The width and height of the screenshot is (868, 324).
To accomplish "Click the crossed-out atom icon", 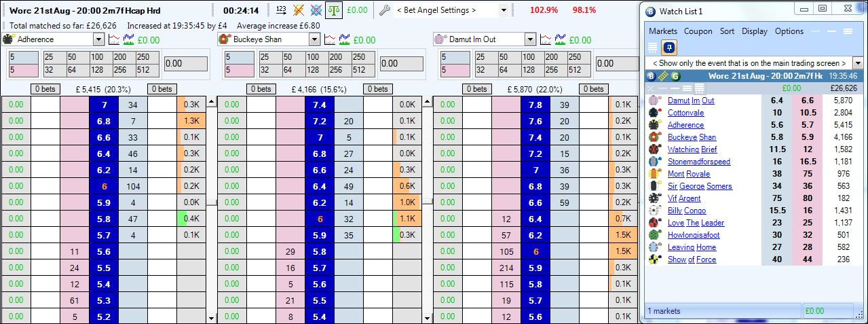I will coord(316,10).
